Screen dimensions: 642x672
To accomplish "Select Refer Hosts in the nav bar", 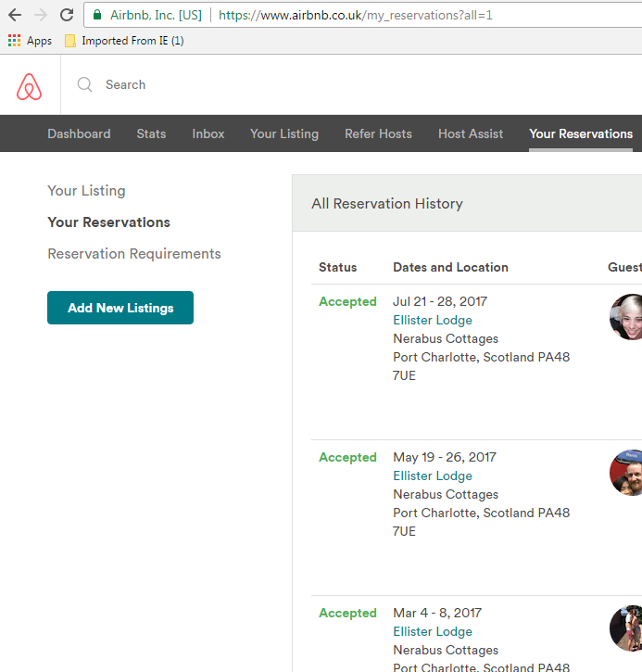I will point(378,133).
